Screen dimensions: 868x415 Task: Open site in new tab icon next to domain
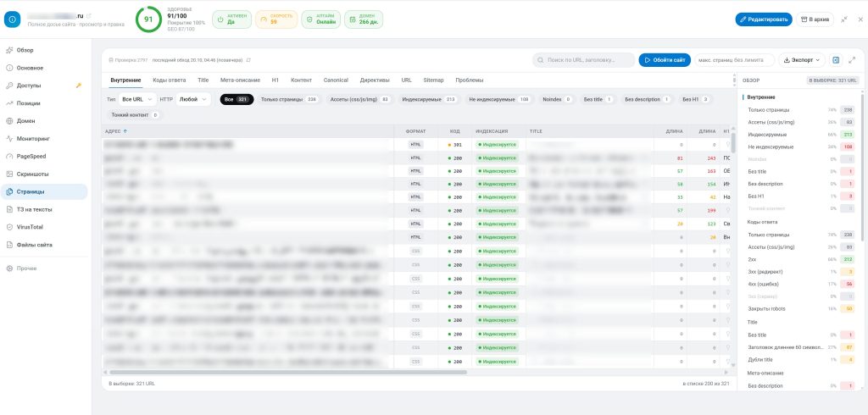click(89, 15)
